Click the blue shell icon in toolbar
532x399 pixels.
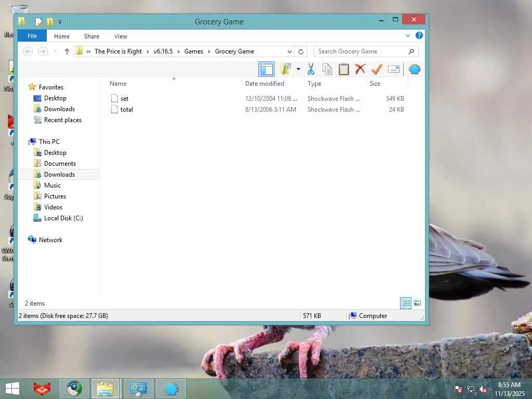[415, 69]
